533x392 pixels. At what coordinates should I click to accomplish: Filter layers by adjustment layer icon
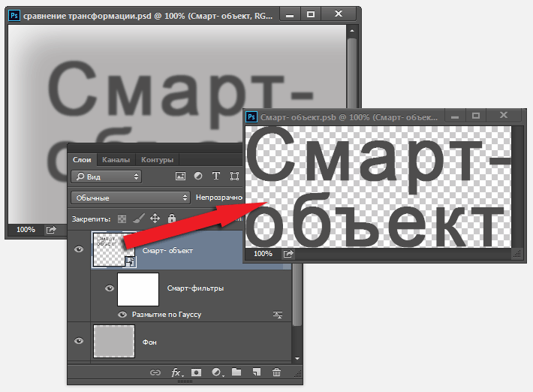pyautogui.click(x=198, y=176)
